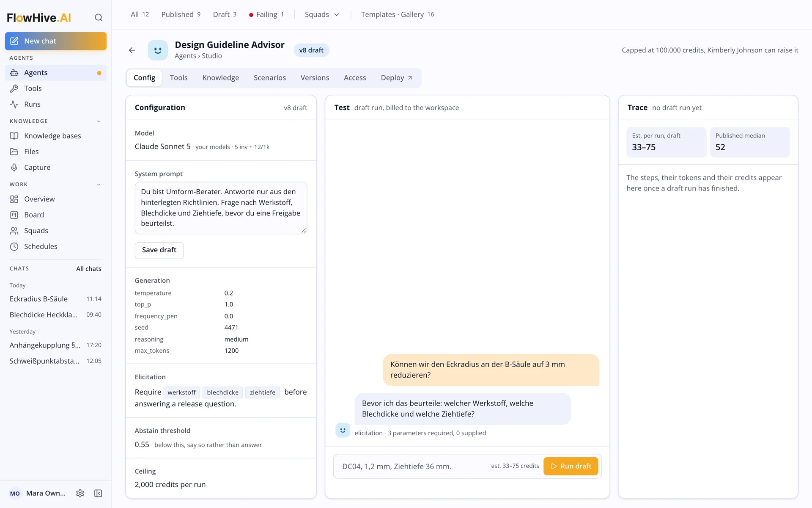Open settings gear beside user name
This screenshot has height=508, width=812.
coord(80,493)
